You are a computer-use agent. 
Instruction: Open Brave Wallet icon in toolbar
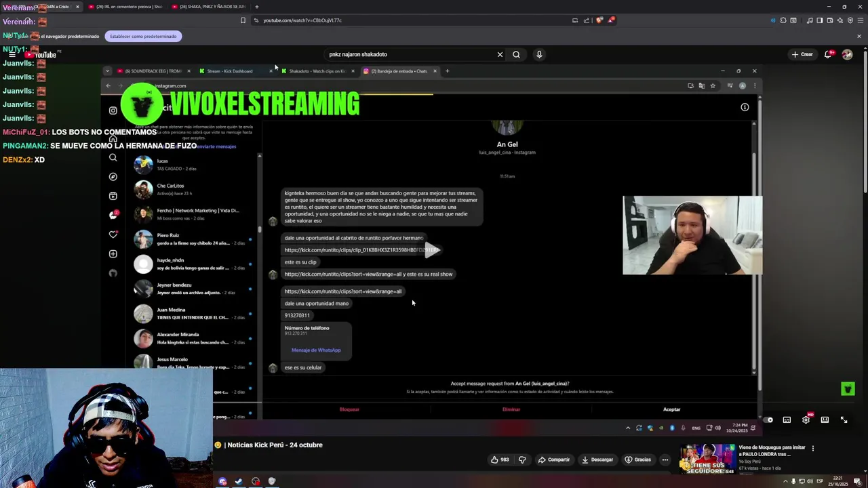click(829, 20)
